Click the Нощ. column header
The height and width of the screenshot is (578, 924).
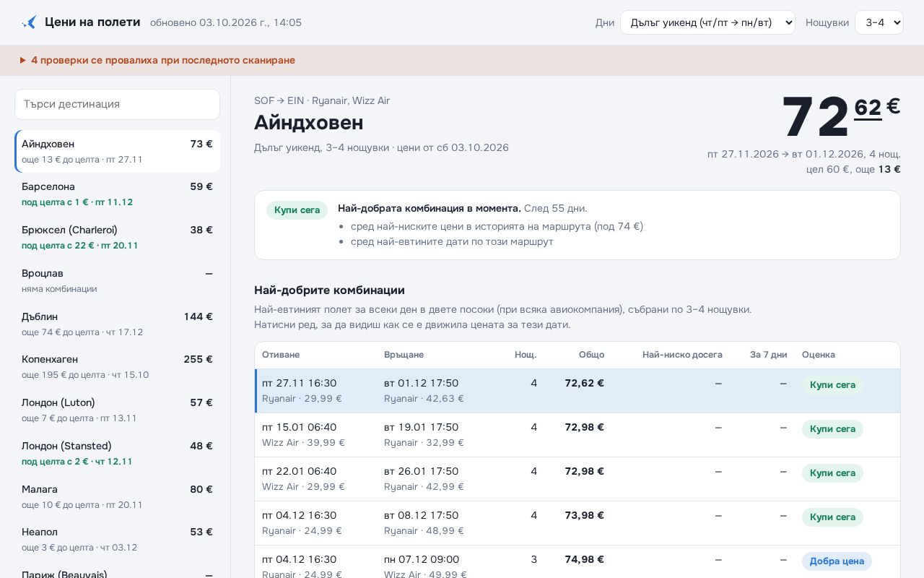[x=526, y=355]
